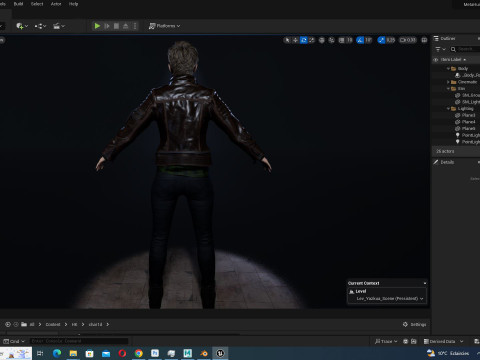480x360 pixels.
Task: Open the persistent level dropdown
Action: click(x=390, y=299)
